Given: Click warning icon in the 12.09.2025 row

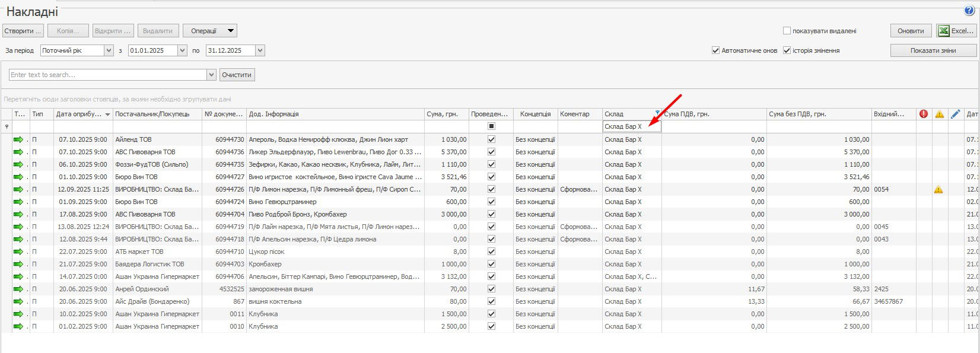Looking at the screenshot, I should (x=938, y=190).
